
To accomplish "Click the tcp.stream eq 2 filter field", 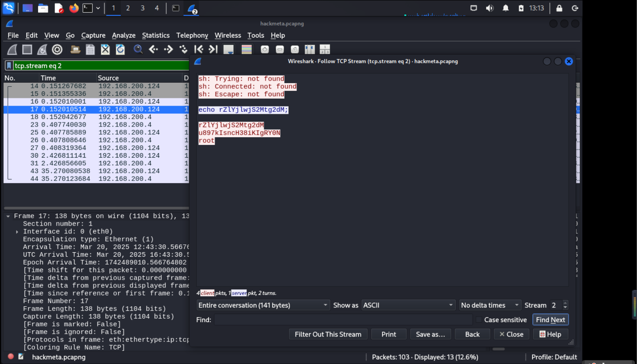I will [101, 66].
